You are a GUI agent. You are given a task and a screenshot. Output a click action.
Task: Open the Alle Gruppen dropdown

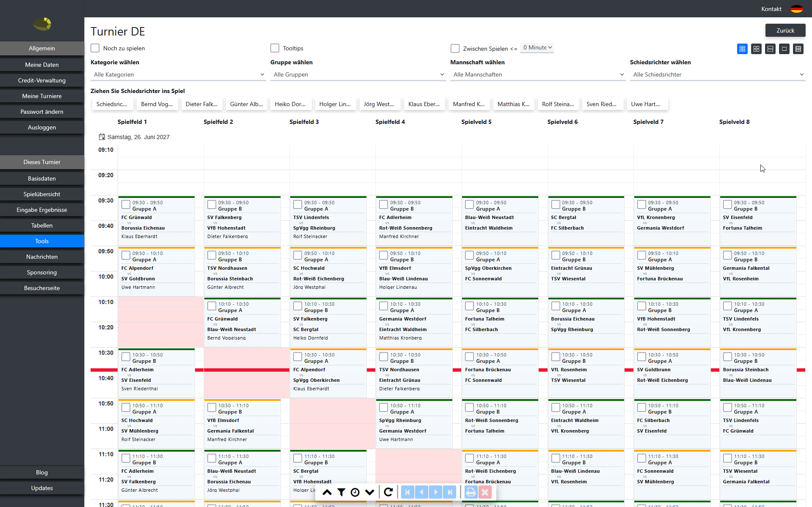click(x=358, y=74)
